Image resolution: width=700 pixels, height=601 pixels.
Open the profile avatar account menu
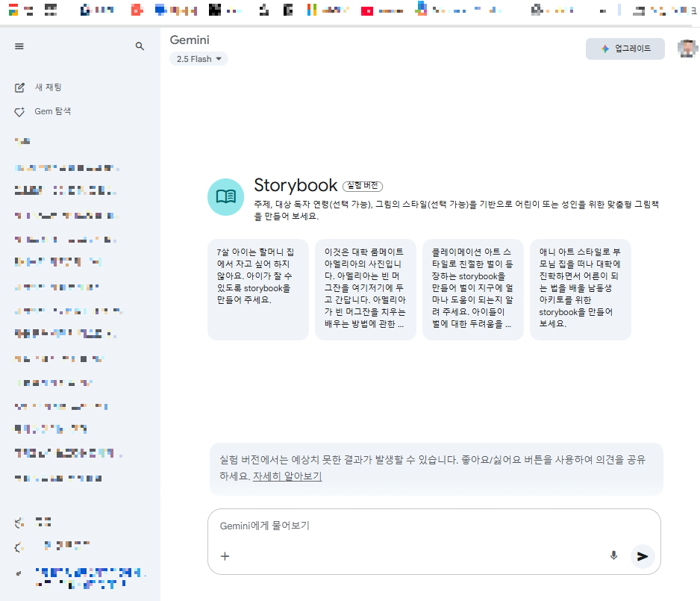[x=687, y=49]
